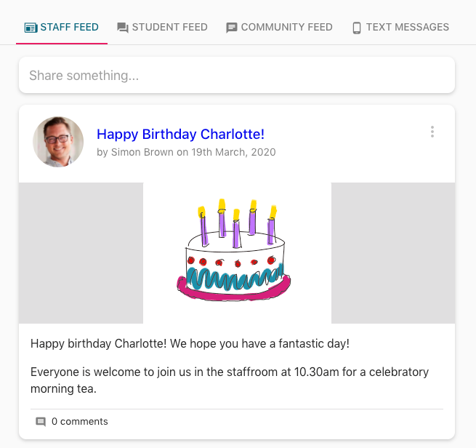Click the byline 'by Simon Brown on 19th March, 2020'

point(186,152)
